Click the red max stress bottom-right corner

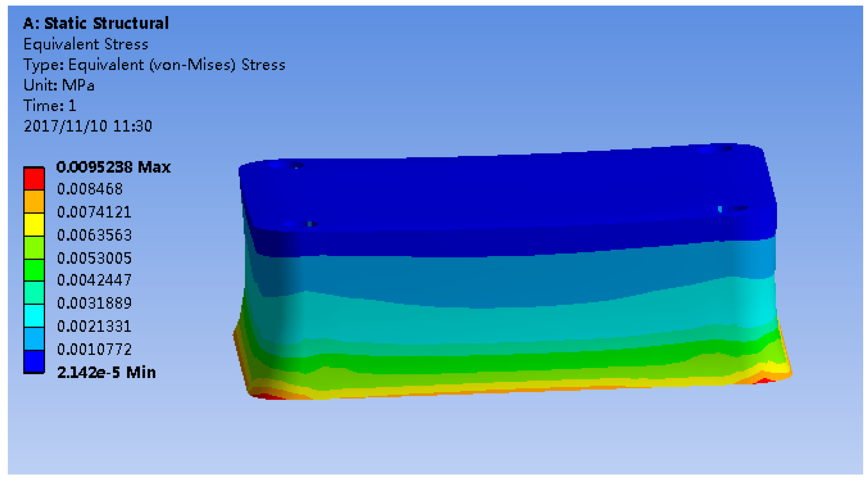pos(764,381)
